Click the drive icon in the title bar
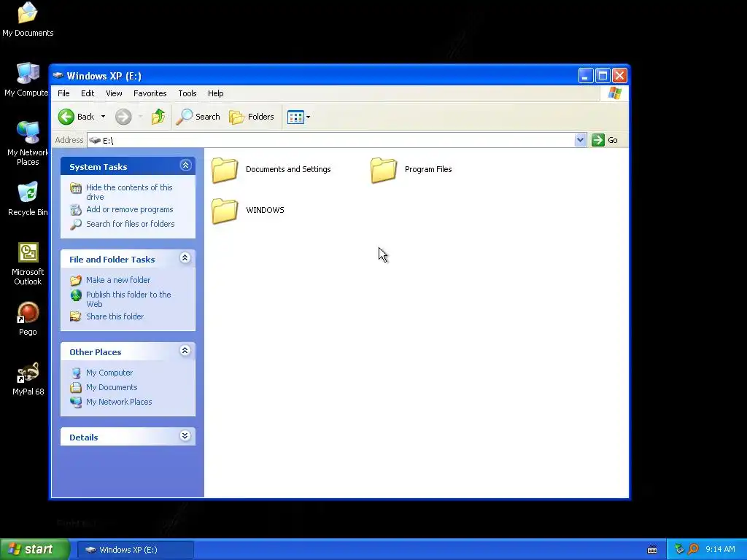The image size is (747, 560). [58, 75]
